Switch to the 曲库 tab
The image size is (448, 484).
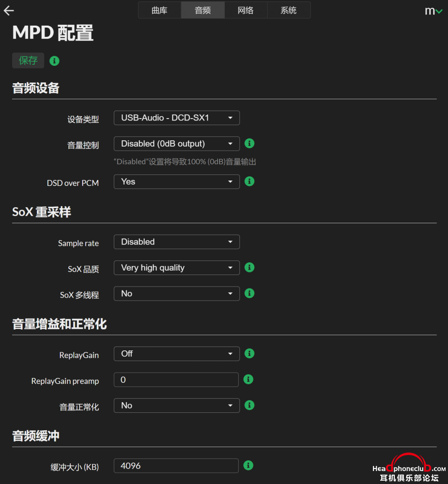[x=159, y=10]
